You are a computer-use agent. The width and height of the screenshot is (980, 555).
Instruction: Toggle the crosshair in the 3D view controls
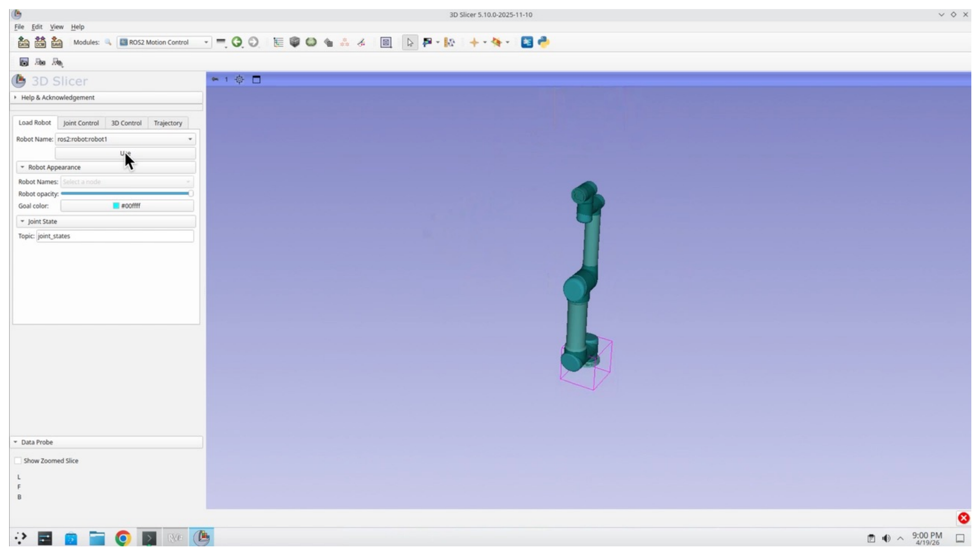point(239,79)
